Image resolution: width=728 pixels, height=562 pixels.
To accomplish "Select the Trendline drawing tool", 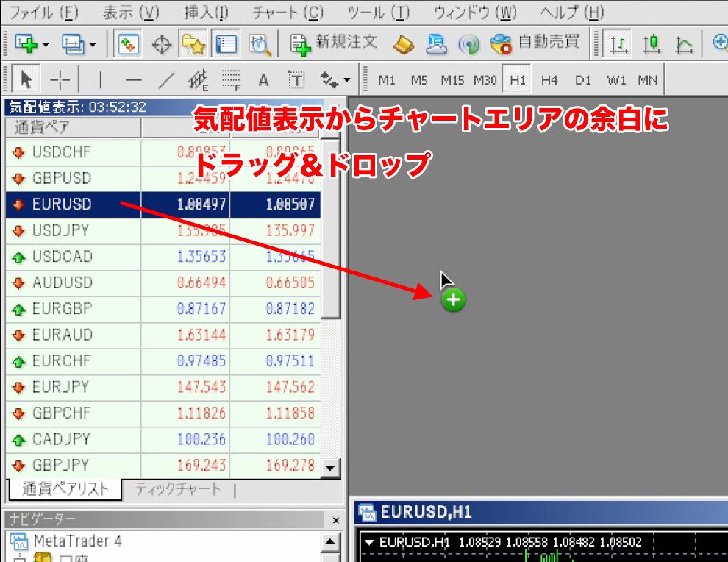I will point(167,80).
